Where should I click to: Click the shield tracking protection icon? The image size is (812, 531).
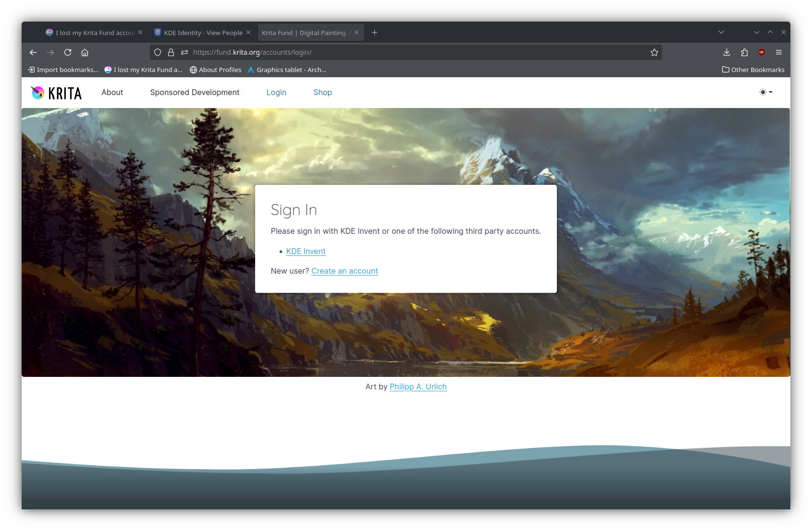coord(158,52)
